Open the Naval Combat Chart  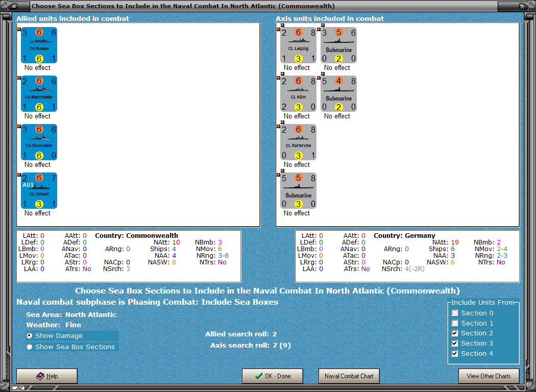point(349,376)
